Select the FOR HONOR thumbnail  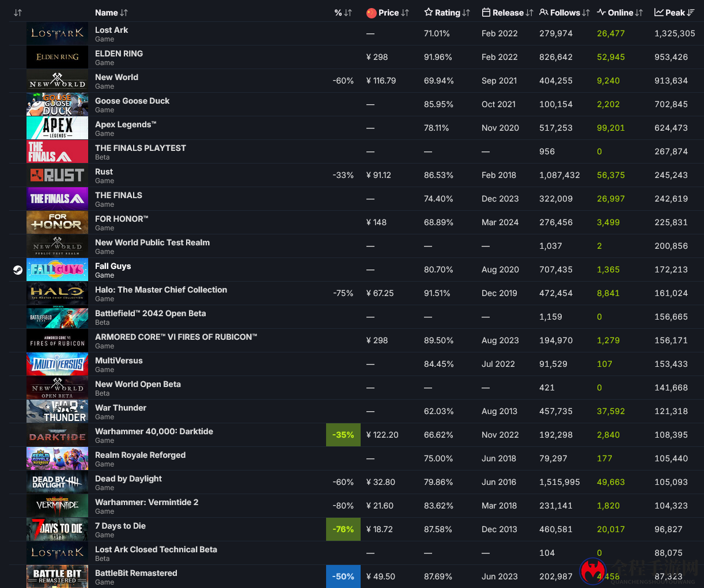click(57, 222)
